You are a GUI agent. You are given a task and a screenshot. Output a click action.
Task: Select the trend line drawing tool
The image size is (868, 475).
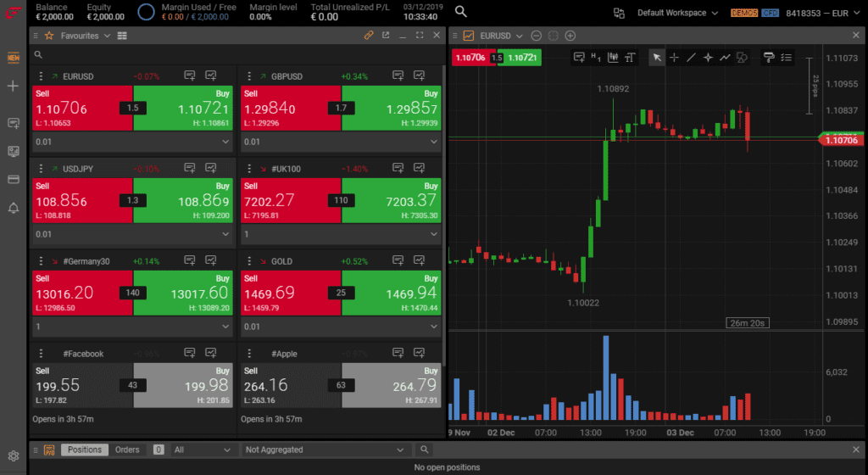[691, 58]
